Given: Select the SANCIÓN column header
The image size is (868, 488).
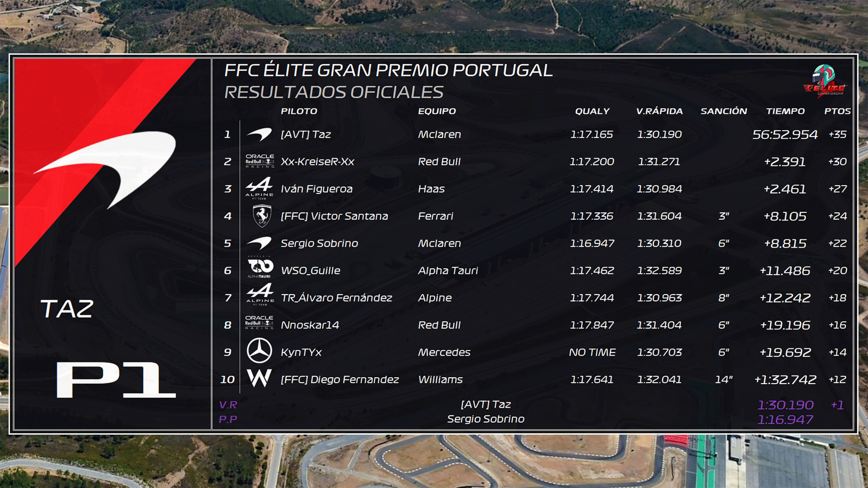Looking at the screenshot, I should [724, 111].
